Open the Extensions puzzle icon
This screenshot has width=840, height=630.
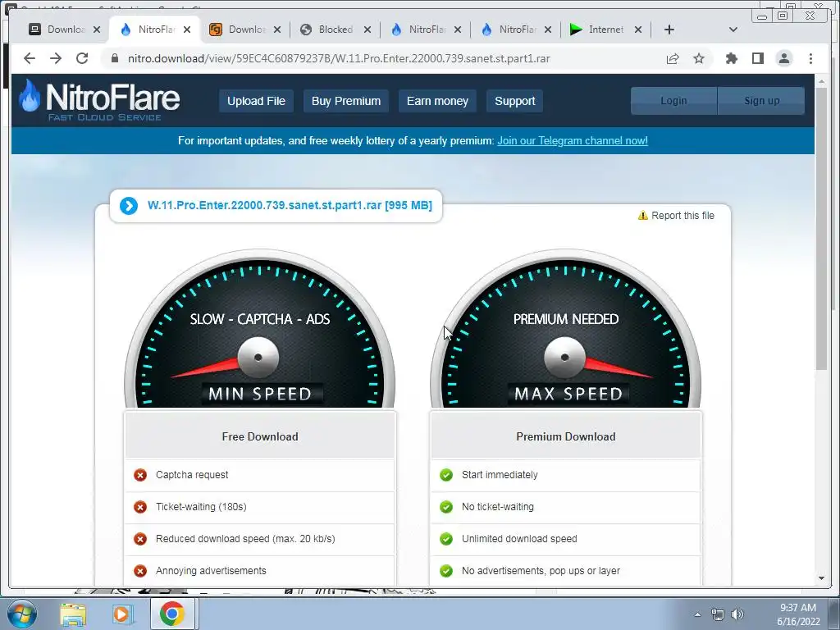pyautogui.click(x=731, y=58)
